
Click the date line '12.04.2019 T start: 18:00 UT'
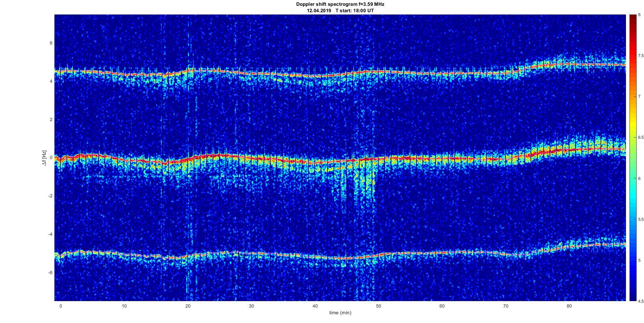[340, 11]
